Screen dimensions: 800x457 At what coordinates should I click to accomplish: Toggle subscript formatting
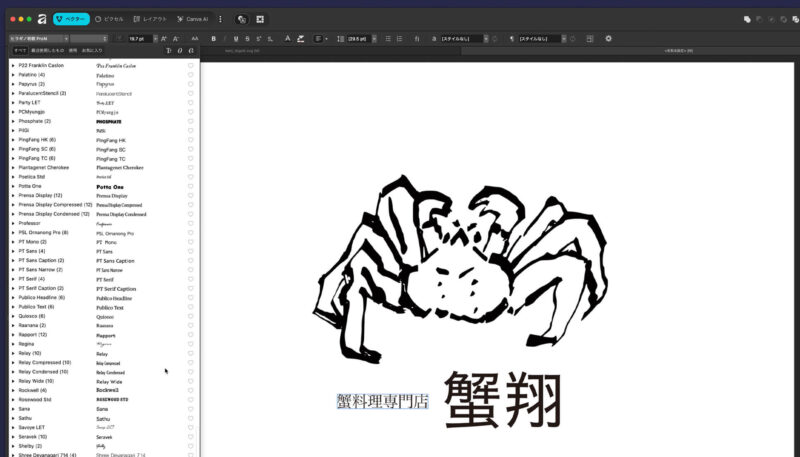click(270, 39)
